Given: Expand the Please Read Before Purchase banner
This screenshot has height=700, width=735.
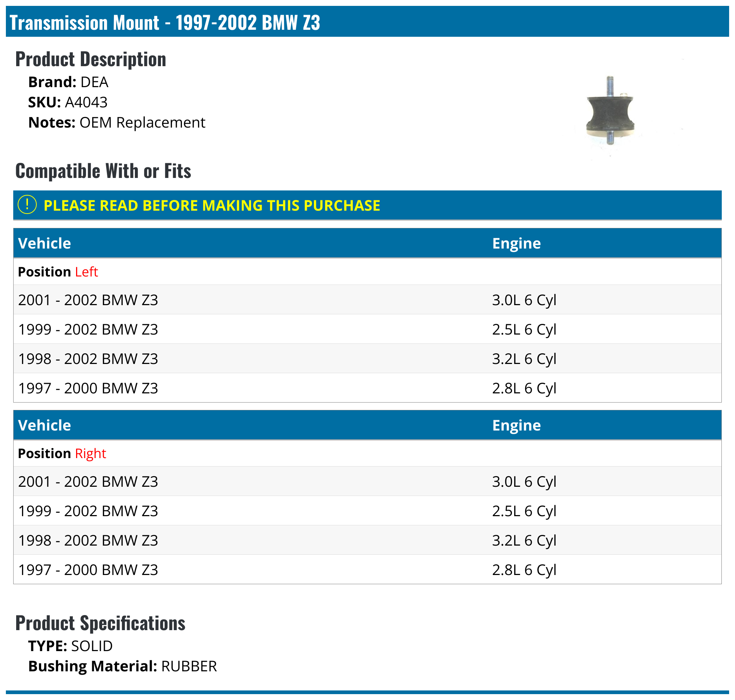Looking at the screenshot, I should (x=212, y=205).
